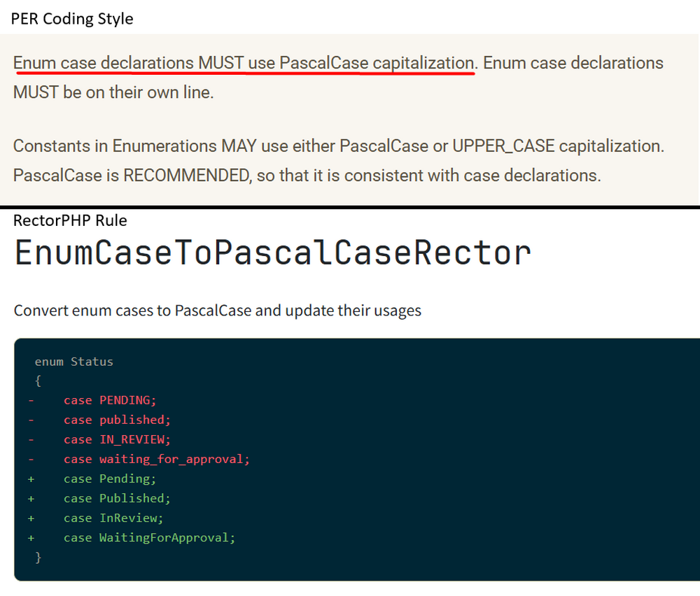The image size is (700, 596).
Task: Click the minus marker beside 'case PENDING;'
Action: pyautogui.click(x=31, y=400)
